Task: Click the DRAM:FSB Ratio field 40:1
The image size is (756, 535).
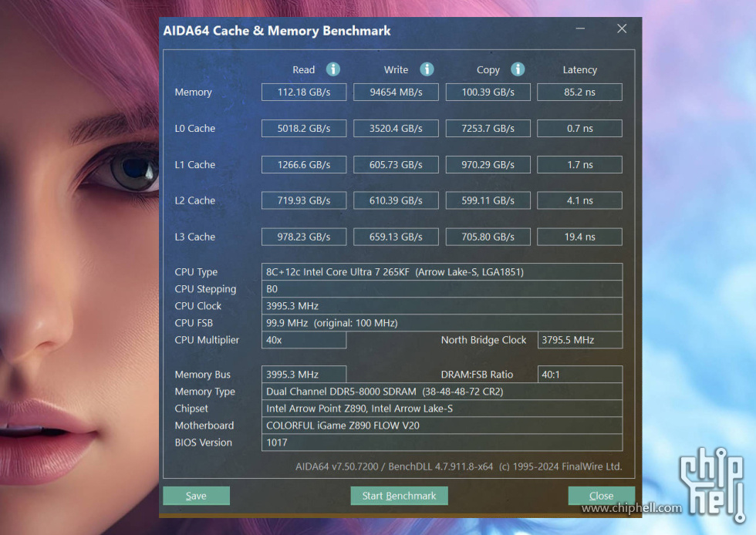Action: coord(580,375)
